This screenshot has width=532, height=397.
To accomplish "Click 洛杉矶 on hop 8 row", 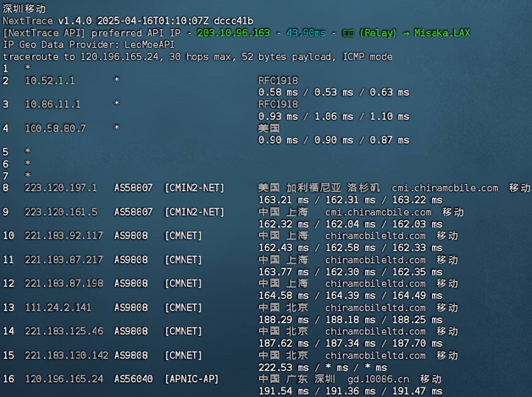I will coord(364,188).
